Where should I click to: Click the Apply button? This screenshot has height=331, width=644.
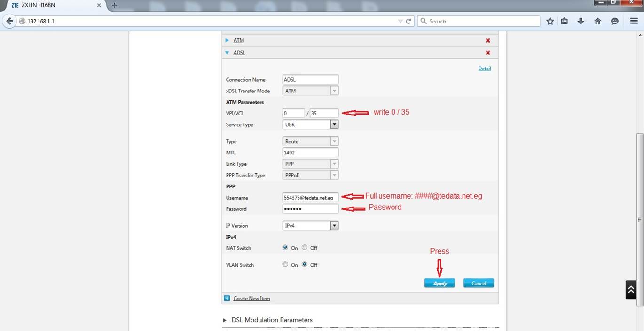pos(440,283)
